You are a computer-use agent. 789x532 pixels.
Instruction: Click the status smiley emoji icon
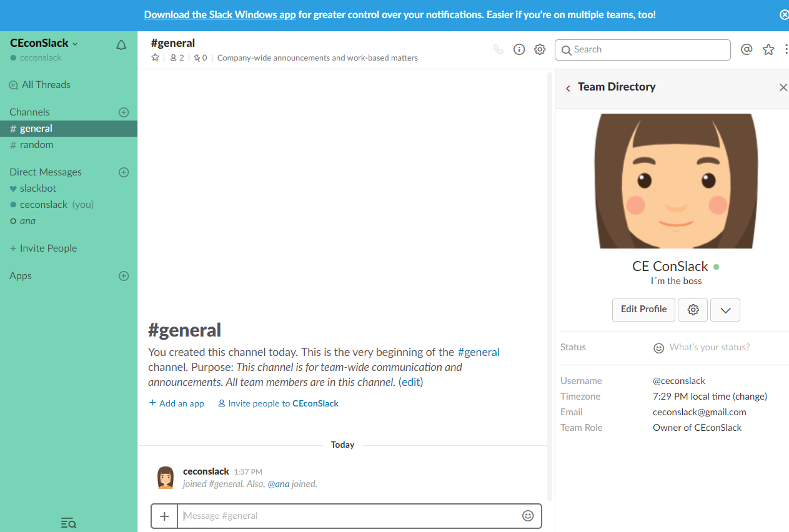pos(658,348)
